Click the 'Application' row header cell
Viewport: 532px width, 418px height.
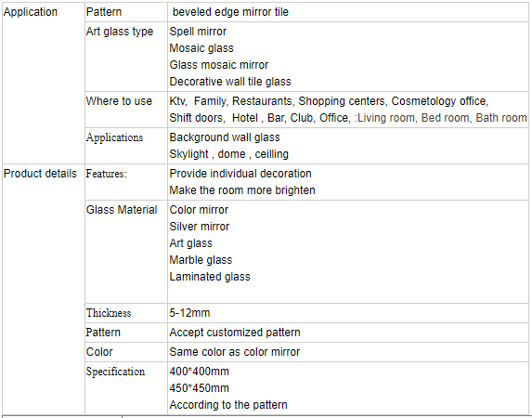tap(43, 83)
